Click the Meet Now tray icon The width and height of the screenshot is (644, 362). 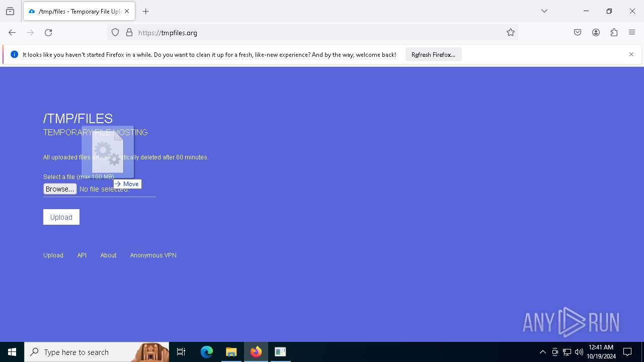tap(555, 352)
